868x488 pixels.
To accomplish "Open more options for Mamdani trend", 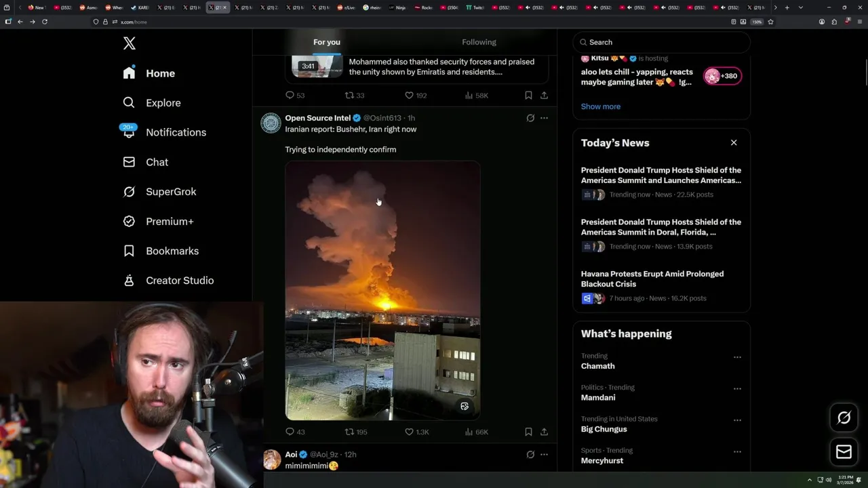I will (x=737, y=389).
